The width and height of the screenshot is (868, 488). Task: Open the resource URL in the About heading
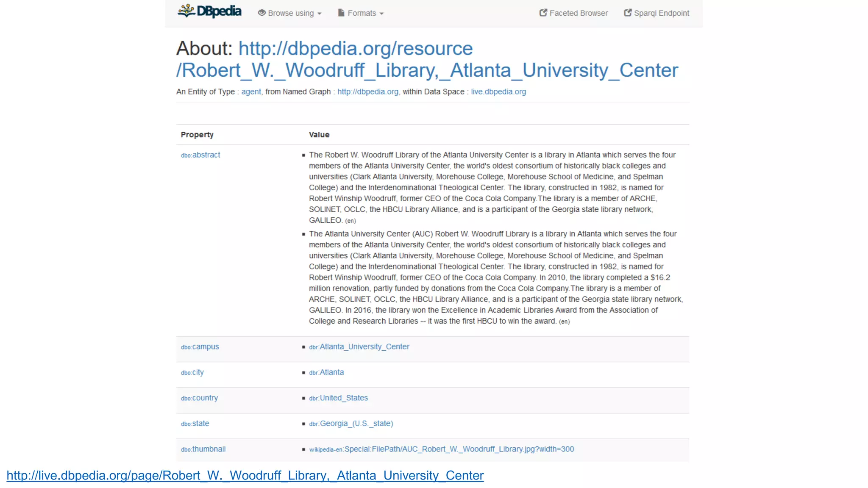click(x=427, y=59)
